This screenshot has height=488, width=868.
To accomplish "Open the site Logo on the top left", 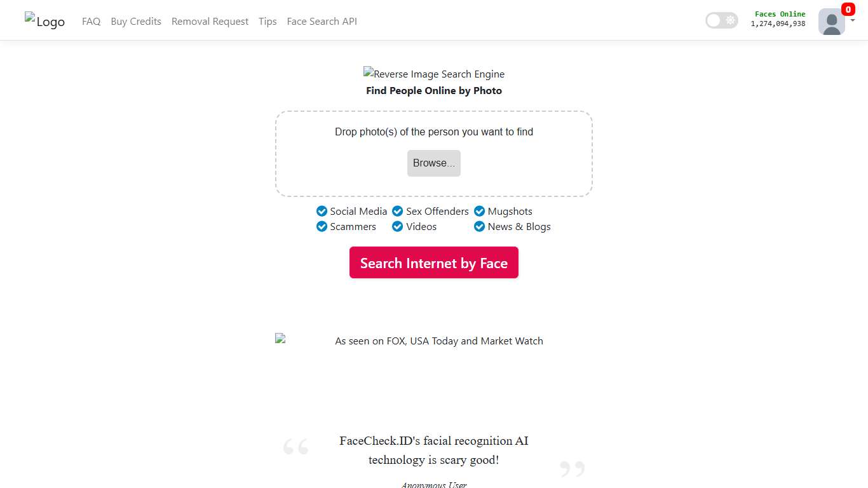I will tap(44, 20).
